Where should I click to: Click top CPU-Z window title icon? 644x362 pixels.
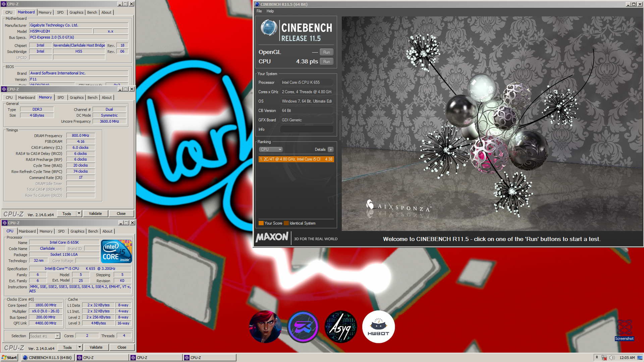4,4
